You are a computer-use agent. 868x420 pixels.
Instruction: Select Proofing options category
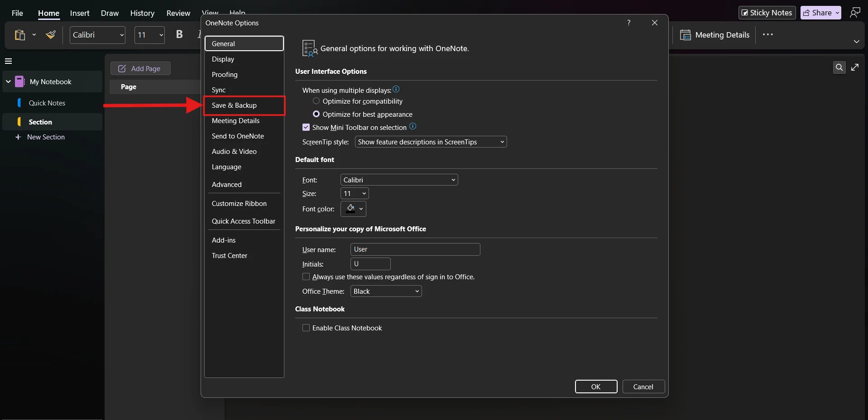[244, 74]
